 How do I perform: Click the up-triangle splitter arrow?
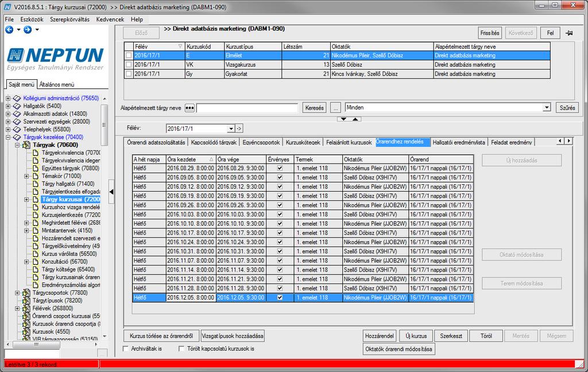[x=355, y=119]
